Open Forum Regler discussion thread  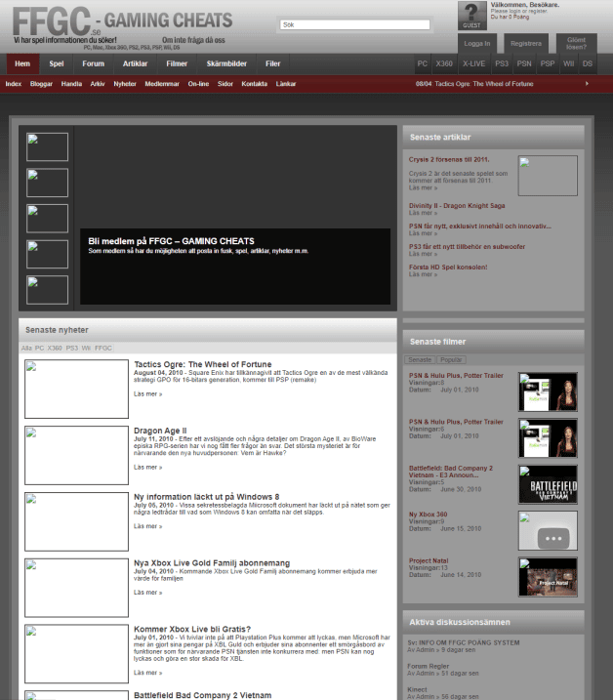429,666
